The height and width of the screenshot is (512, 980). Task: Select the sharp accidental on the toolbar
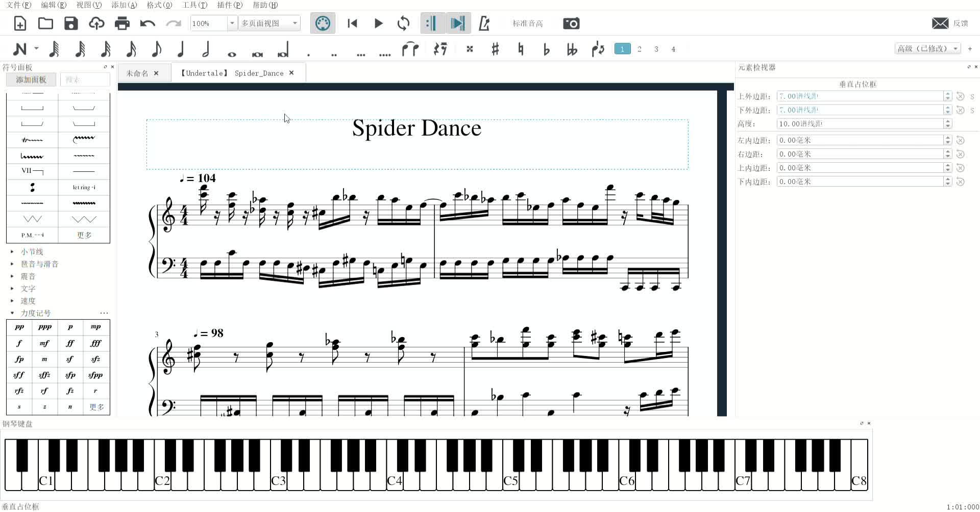pos(494,48)
